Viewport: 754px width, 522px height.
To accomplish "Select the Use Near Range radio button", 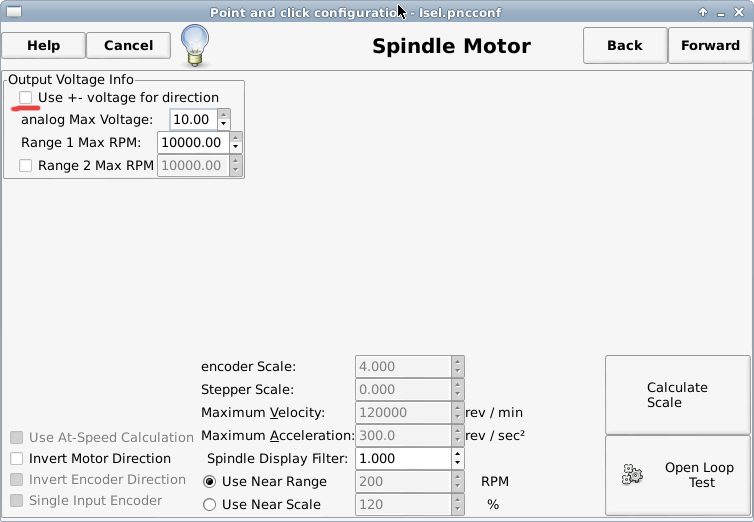I will (x=209, y=482).
